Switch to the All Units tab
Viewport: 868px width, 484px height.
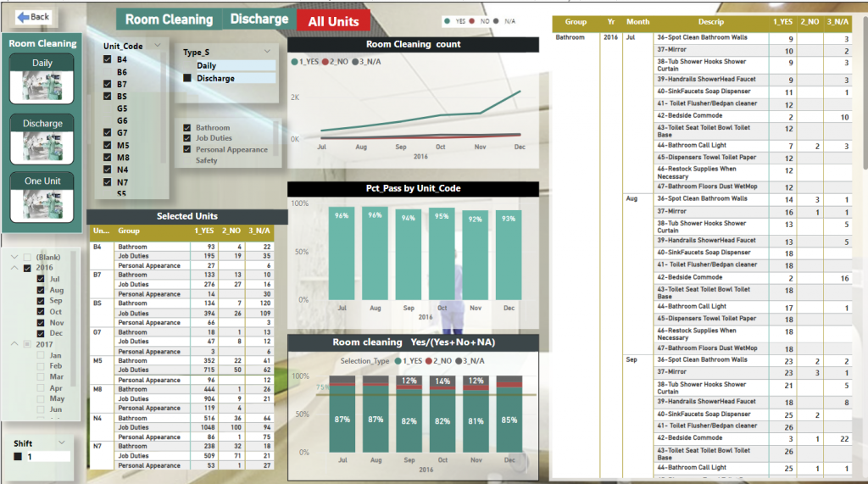point(333,21)
